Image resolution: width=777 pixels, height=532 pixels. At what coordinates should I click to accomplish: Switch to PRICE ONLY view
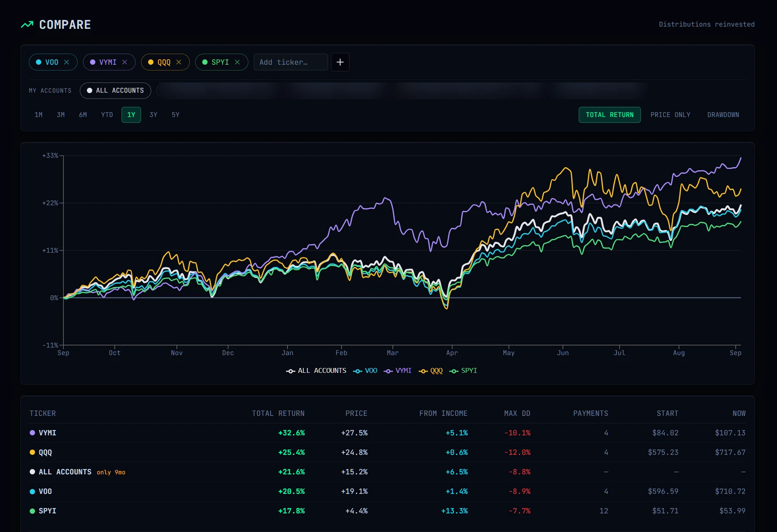671,115
